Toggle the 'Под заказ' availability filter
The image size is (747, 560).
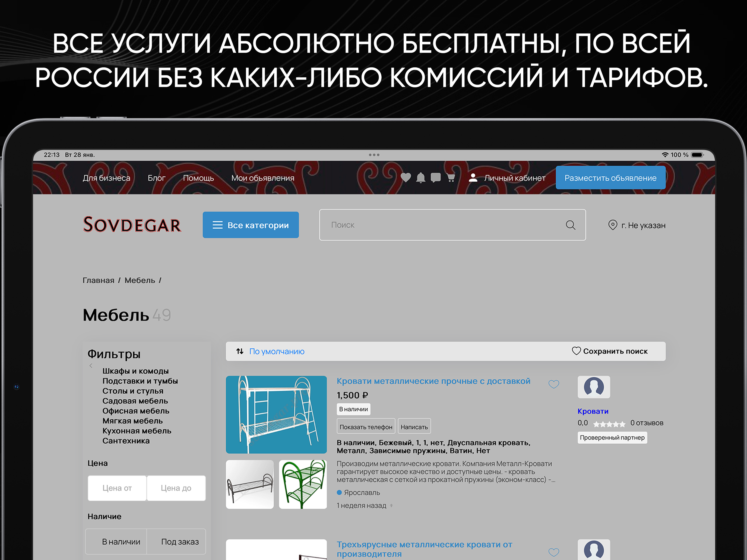[x=176, y=542]
